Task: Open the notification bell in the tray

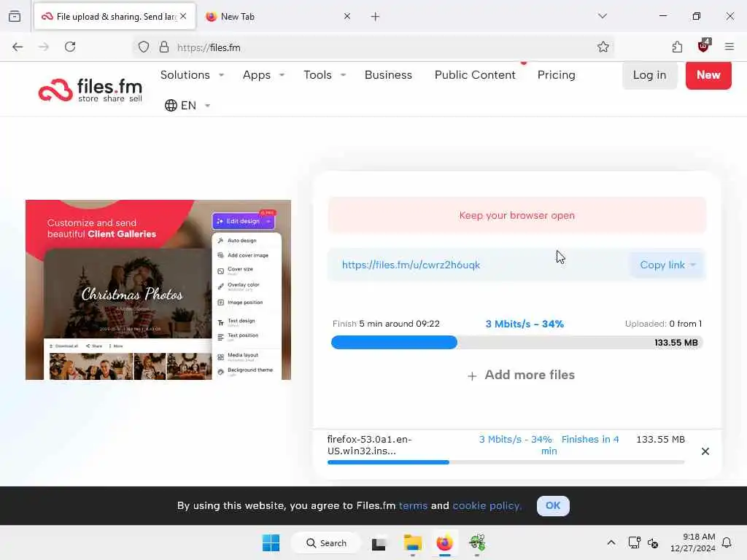Action: click(727, 542)
